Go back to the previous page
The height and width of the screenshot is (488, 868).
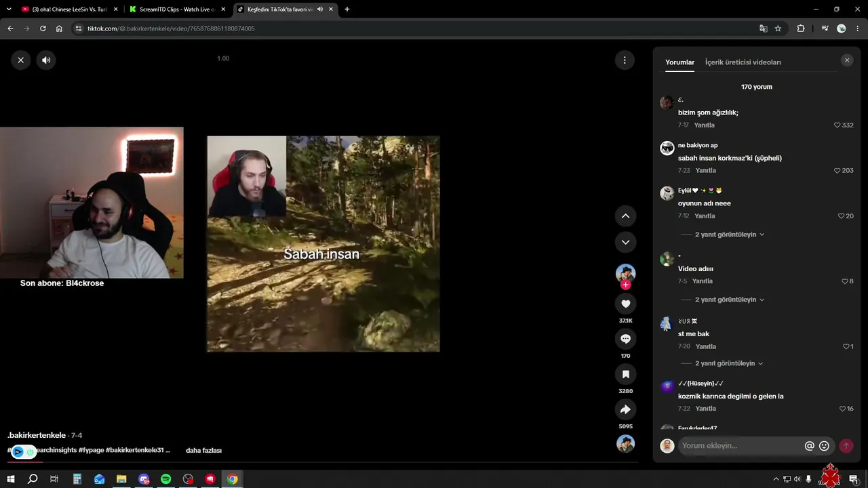10,28
